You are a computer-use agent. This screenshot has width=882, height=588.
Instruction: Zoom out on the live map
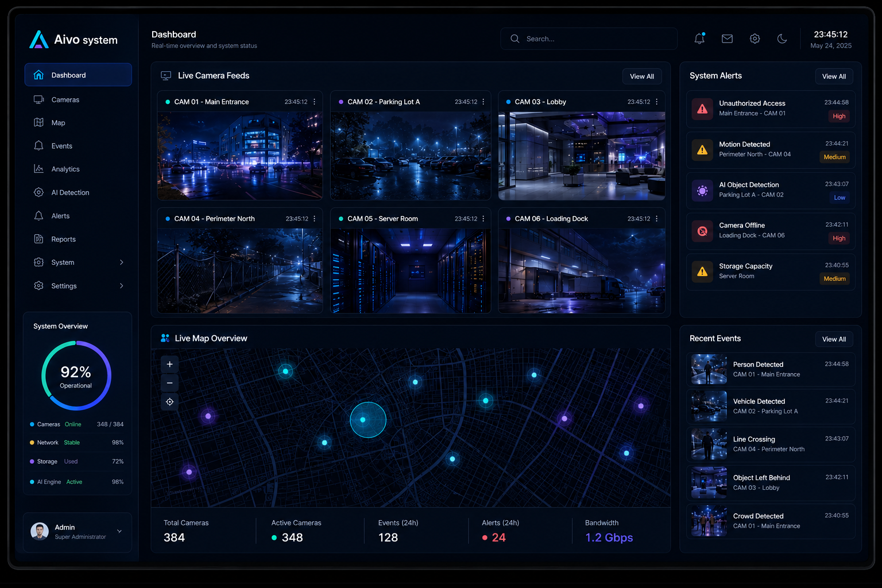[x=169, y=383]
